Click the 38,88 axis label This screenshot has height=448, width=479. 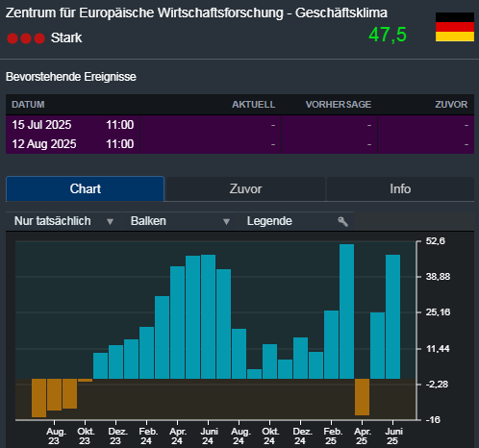click(438, 277)
